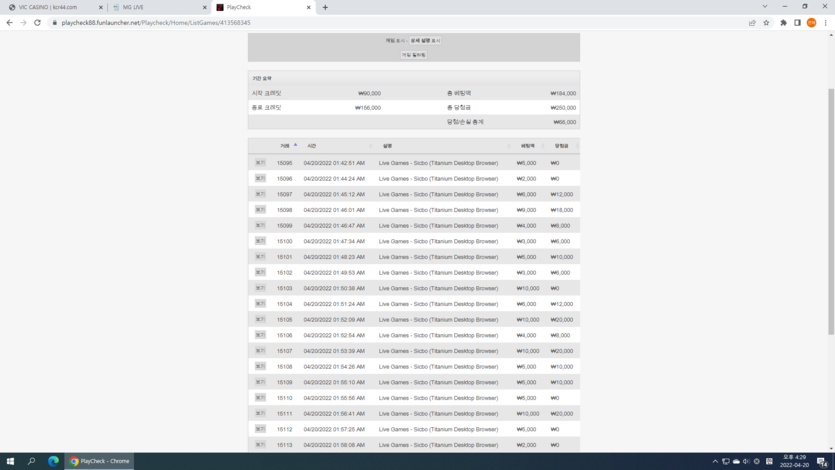Bookmark this page with the star icon
835x470 pixels.
point(766,23)
